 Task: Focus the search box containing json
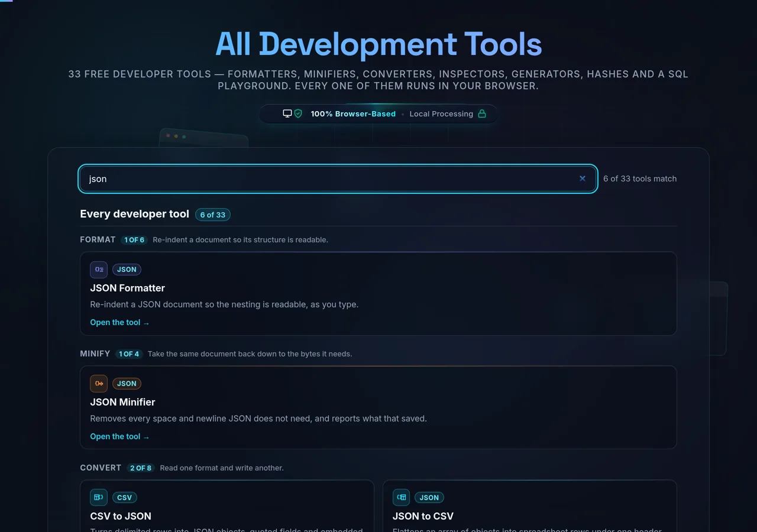click(338, 179)
